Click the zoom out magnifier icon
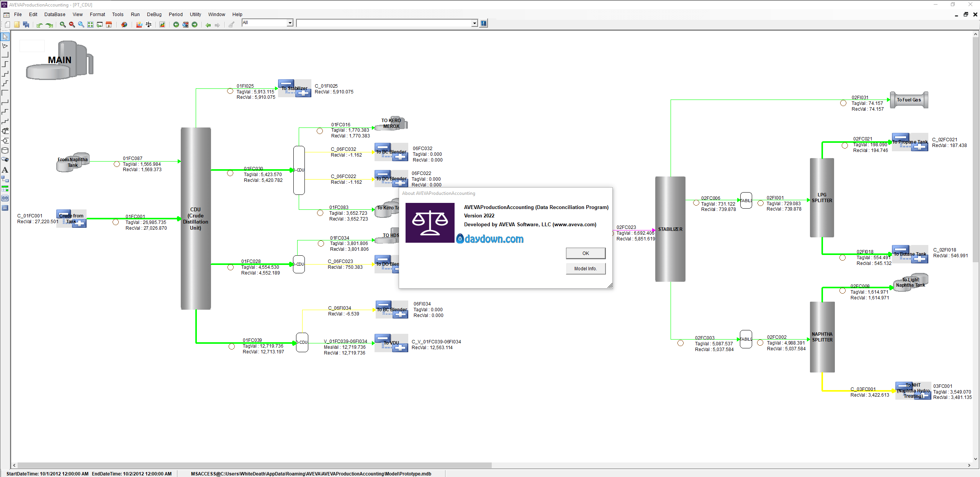This screenshot has width=980, height=477. click(x=72, y=25)
